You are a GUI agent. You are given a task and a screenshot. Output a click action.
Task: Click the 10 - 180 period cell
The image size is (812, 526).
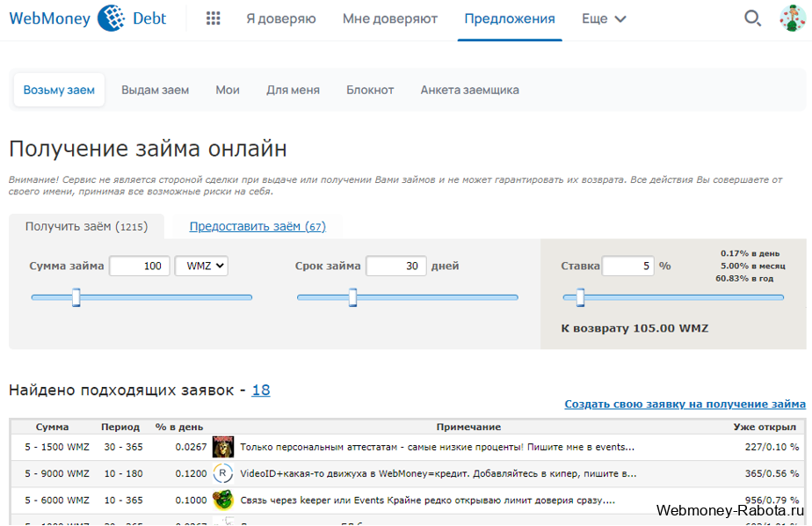coord(123,473)
